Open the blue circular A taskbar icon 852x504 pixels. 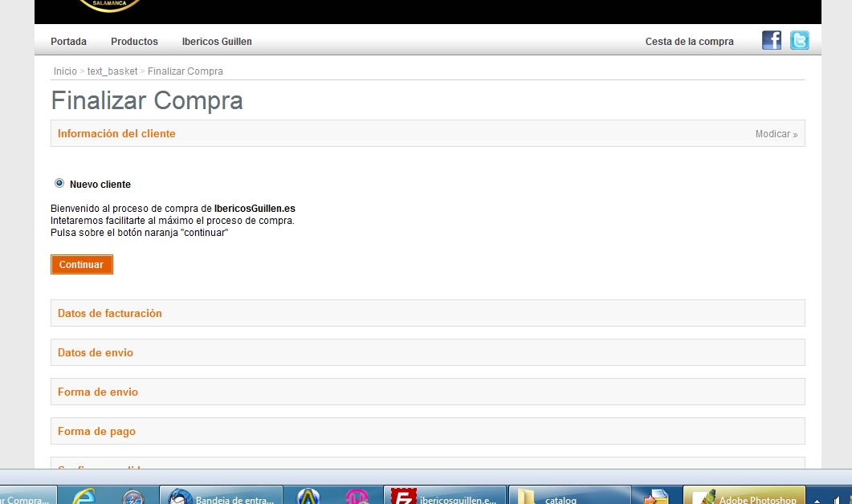(308, 497)
